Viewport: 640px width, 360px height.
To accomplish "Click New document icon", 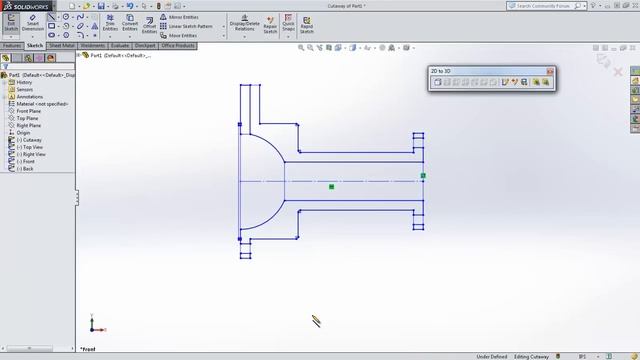I will tap(72, 6).
